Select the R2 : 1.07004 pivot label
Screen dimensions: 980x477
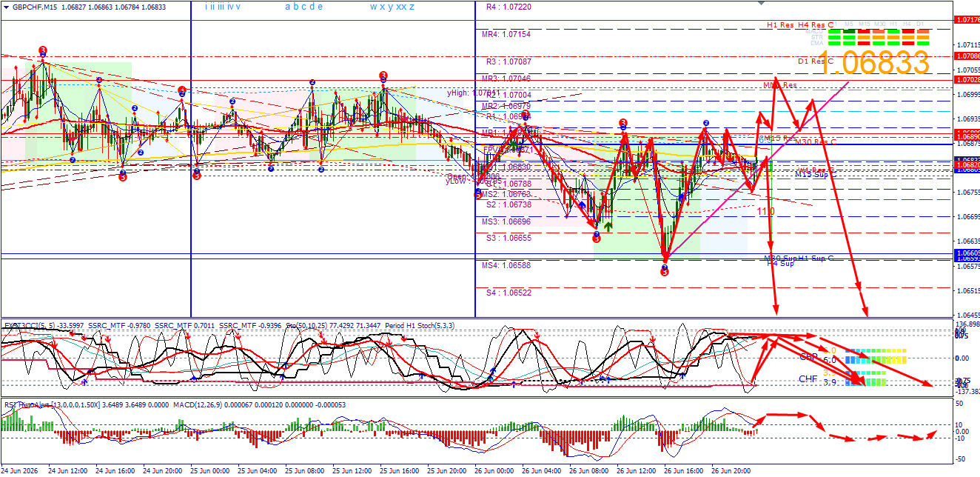point(509,95)
